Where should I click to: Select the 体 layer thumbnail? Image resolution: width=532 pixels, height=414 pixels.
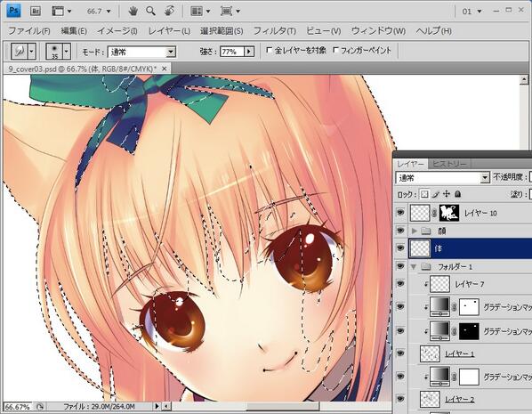[420, 248]
